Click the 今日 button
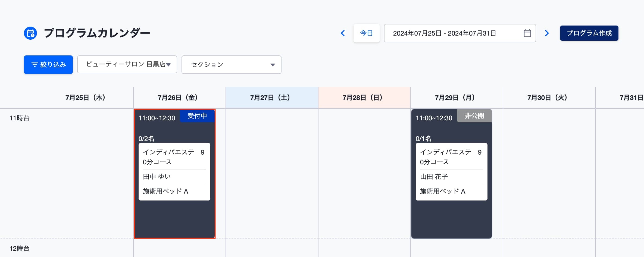The height and width of the screenshot is (257, 644). [x=367, y=33]
